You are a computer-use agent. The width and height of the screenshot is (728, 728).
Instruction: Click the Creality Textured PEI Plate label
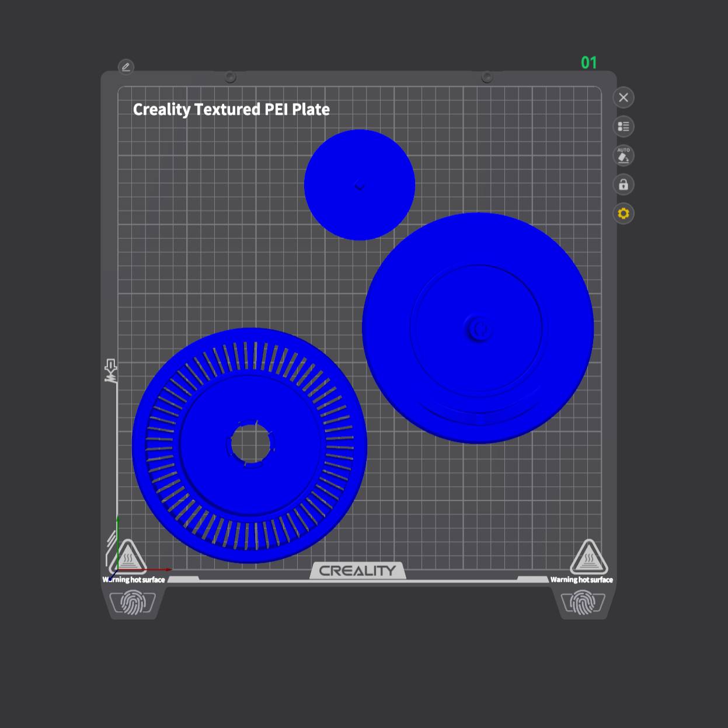(231, 109)
